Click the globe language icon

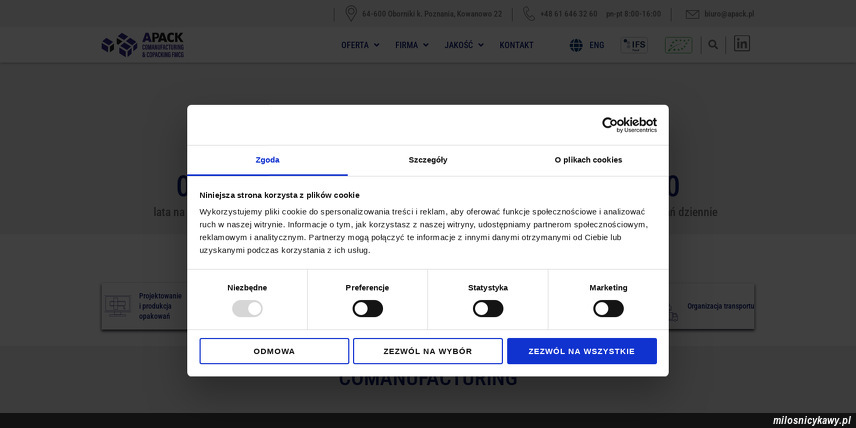click(x=576, y=45)
